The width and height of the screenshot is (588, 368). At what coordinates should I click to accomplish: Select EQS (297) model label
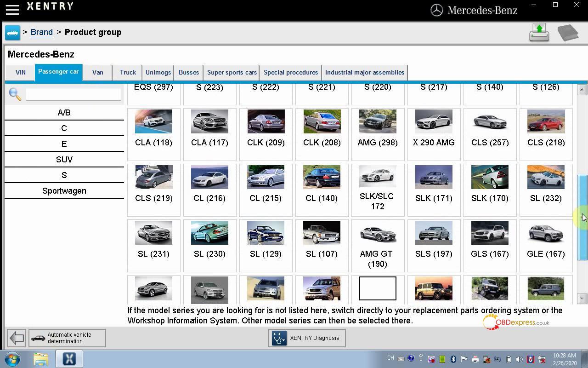[153, 87]
